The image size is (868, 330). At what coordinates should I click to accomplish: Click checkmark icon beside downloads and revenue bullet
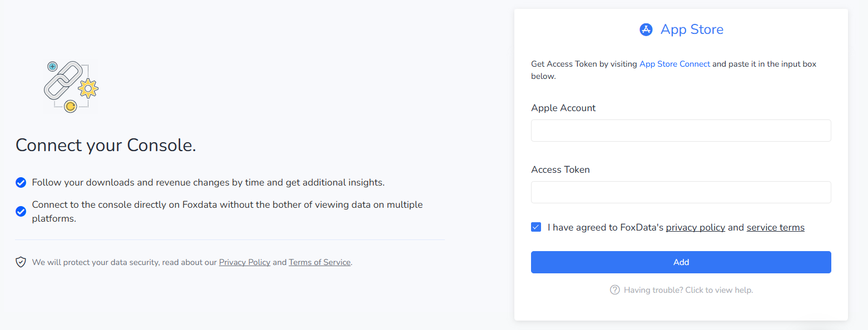(x=21, y=182)
